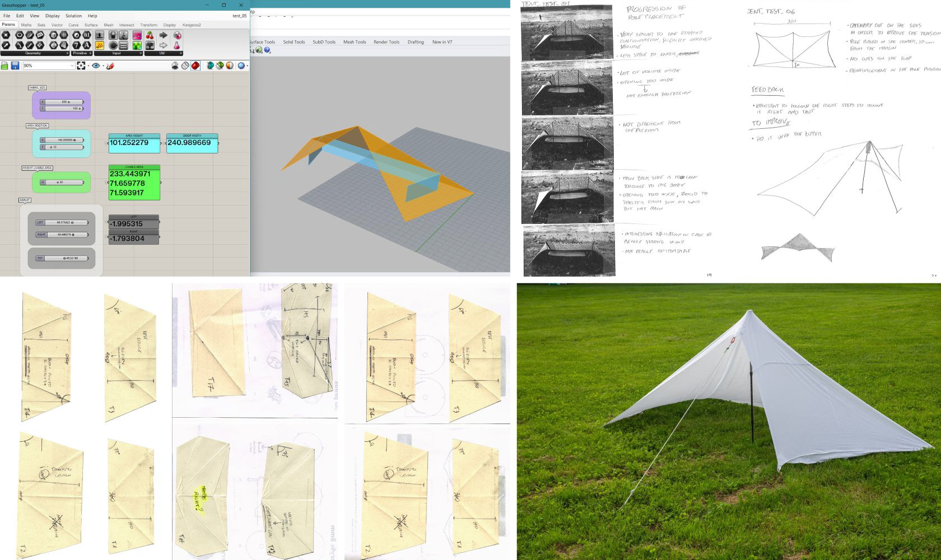Toggle the no-preview display mode button

click(174, 66)
